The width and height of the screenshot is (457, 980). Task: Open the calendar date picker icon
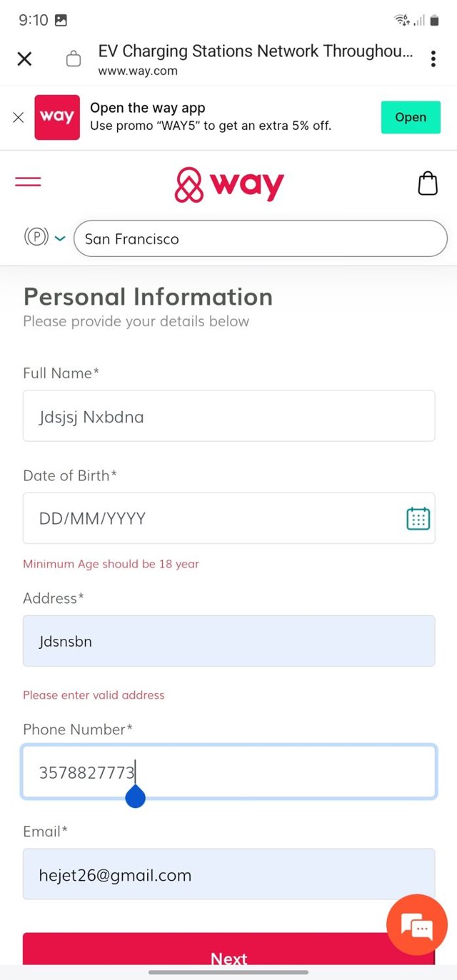(418, 518)
